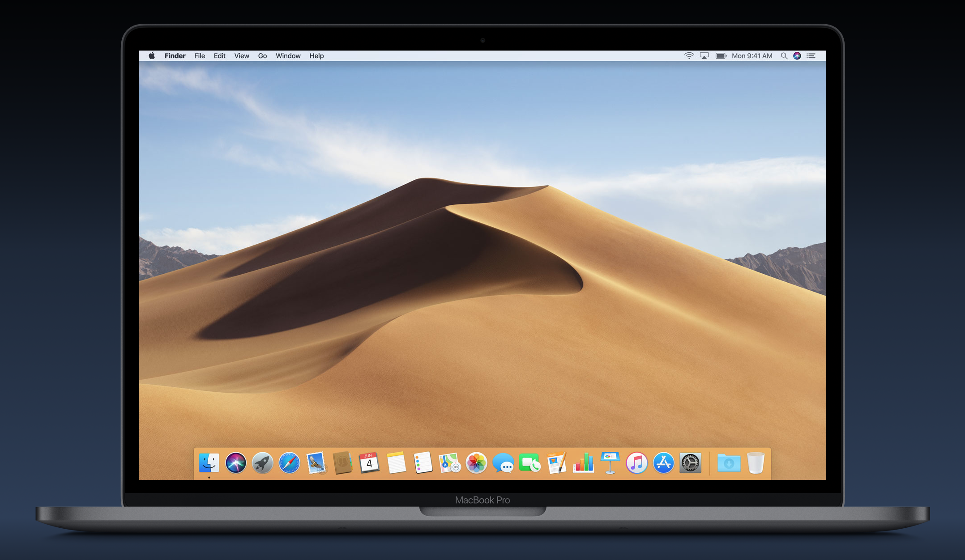Open the Wi-Fi status menu
965x560 pixels.
pos(689,56)
